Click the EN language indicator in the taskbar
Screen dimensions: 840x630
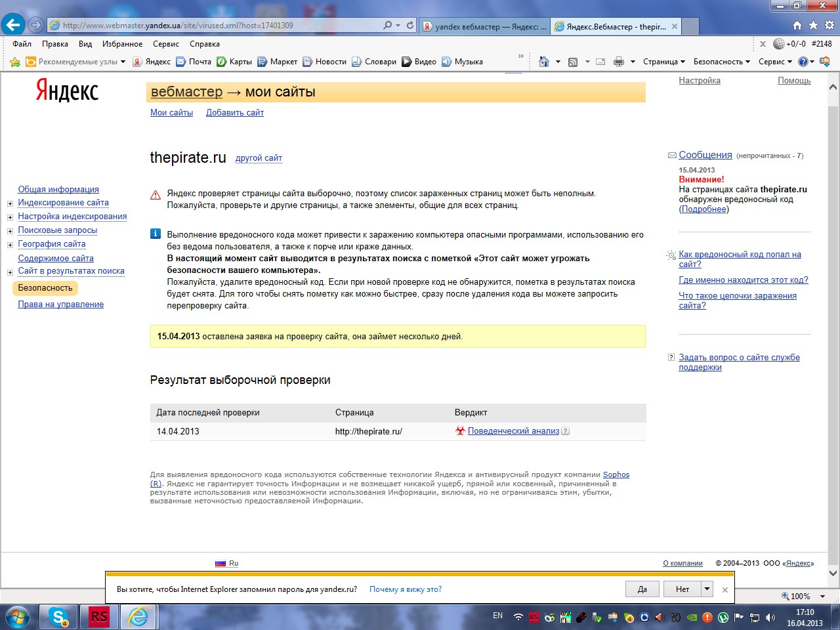pos(497,616)
